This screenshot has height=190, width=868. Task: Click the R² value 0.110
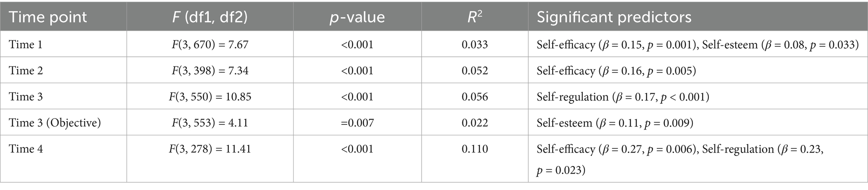point(475,149)
